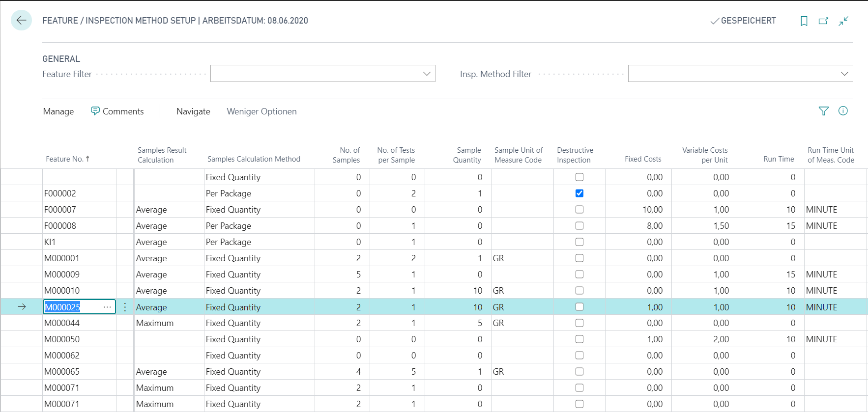Image resolution: width=868 pixels, height=412 pixels.
Task: Toggle the filter pane funnel icon
Action: (824, 111)
